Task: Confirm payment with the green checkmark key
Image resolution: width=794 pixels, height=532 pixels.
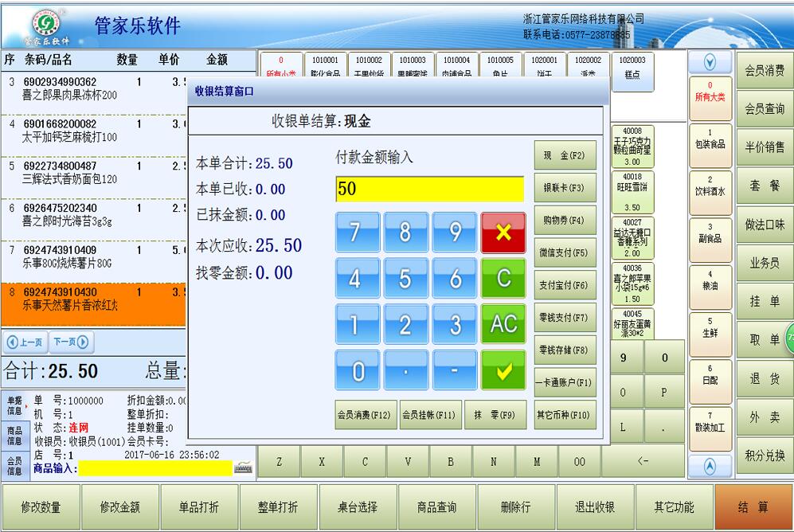Action: pyautogui.click(x=503, y=370)
